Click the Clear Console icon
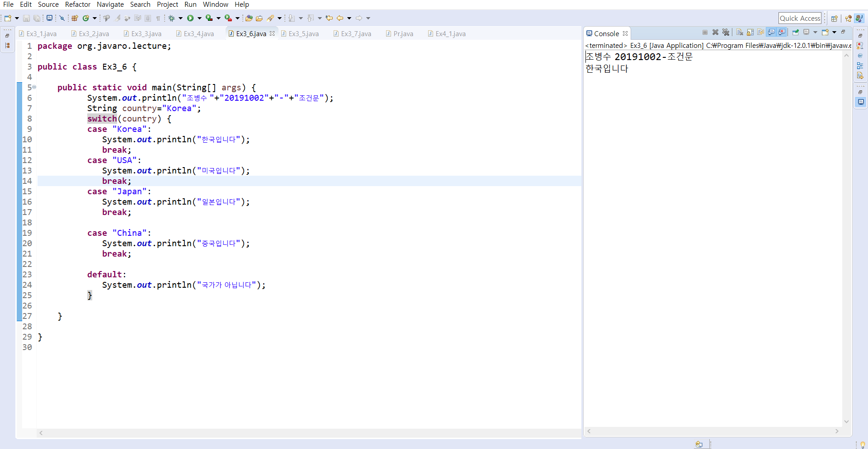868x449 pixels. coord(740,32)
